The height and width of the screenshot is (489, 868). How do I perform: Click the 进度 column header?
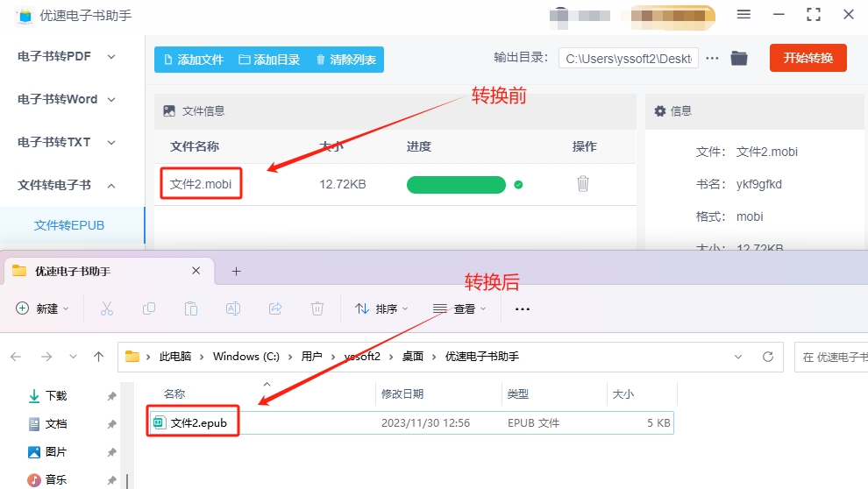[x=418, y=146]
